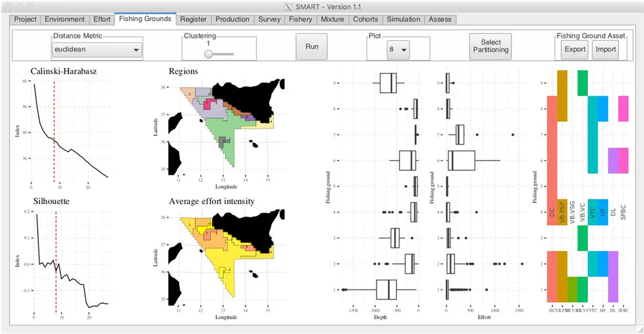Open the Cohorts tab
Image resolution: width=644 pixels, height=334 pixels.
coord(365,19)
